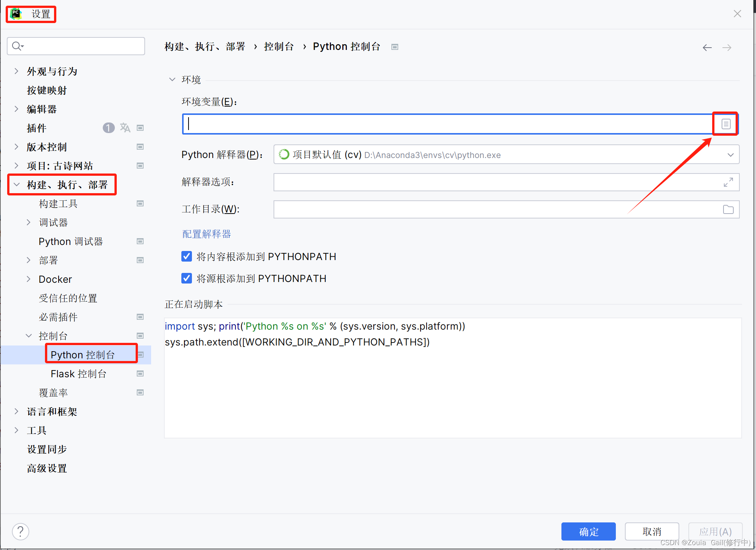
Task: Expand the 外观与行为 tree node
Action: tap(16, 71)
